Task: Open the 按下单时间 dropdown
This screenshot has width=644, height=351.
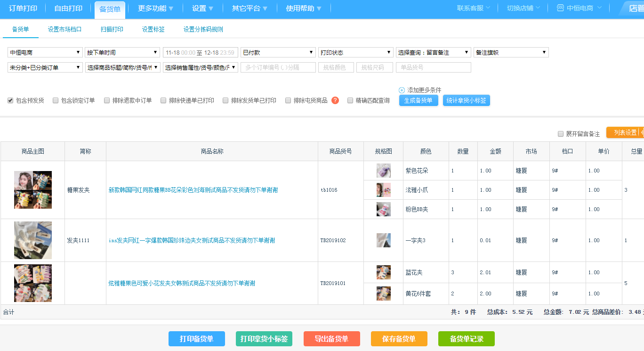Action: click(122, 52)
